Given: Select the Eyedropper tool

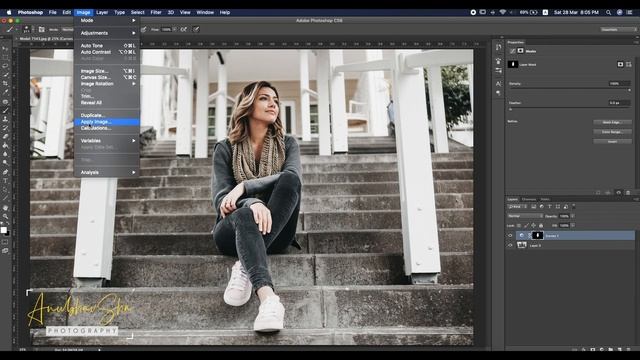Looking at the screenshot, I should 5,92.
